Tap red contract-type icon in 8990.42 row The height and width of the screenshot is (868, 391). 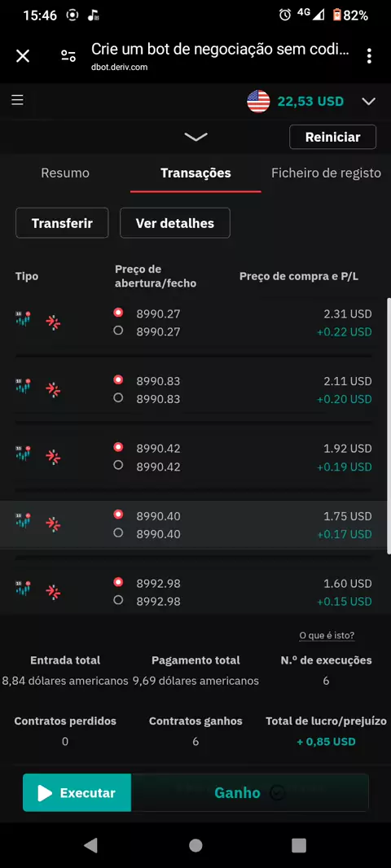click(53, 458)
